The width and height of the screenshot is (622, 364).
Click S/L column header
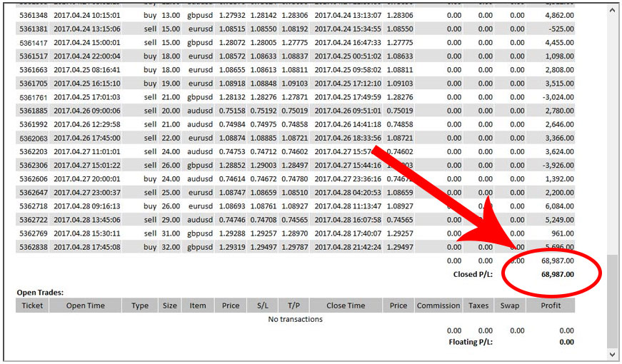pyautogui.click(x=263, y=305)
